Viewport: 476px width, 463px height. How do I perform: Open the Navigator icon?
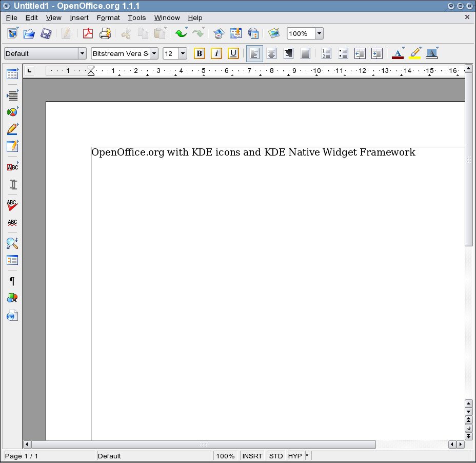[219, 33]
